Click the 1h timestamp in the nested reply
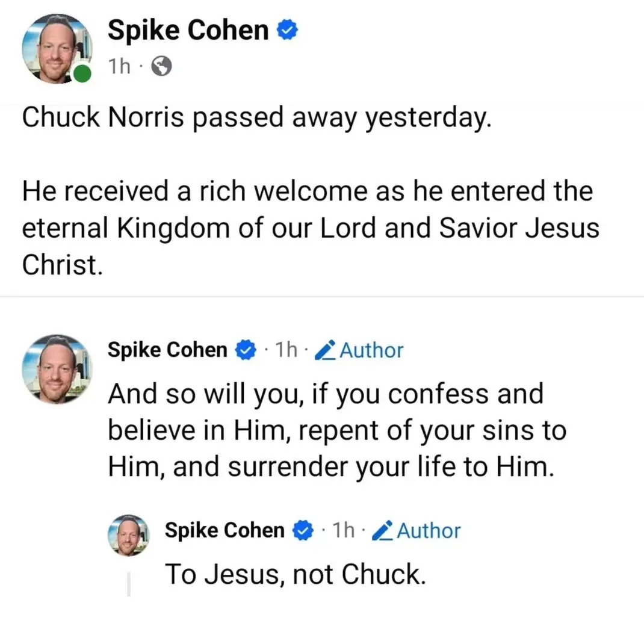Screen dimensions: 644x644 [343, 530]
